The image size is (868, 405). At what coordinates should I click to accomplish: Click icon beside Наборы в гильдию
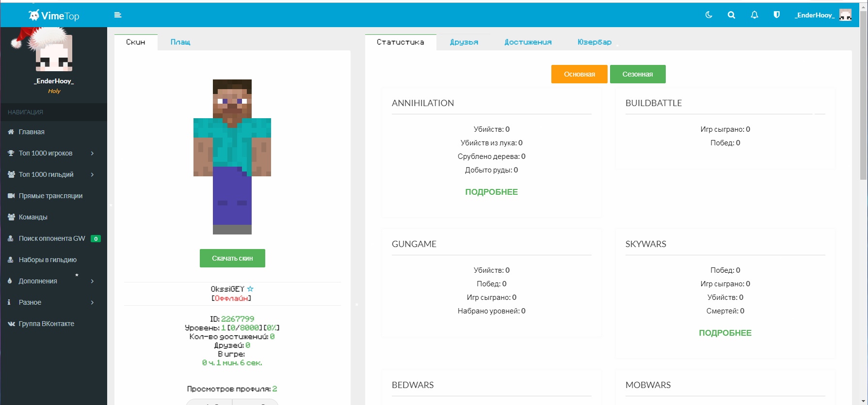click(11, 260)
